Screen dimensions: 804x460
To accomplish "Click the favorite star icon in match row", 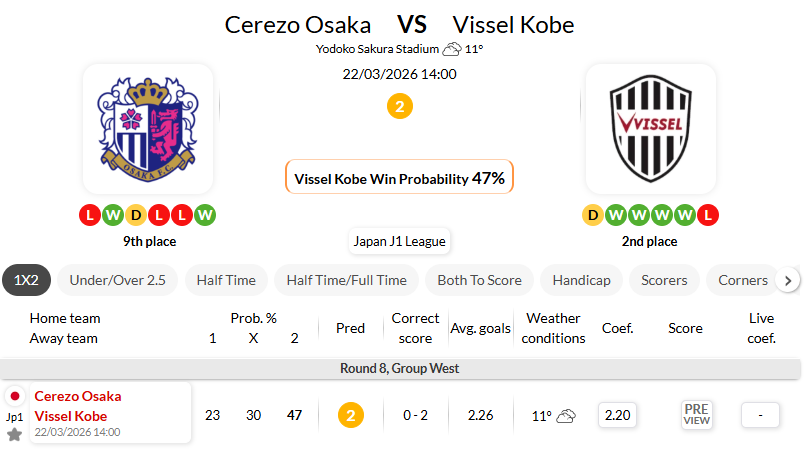I will (14, 434).
